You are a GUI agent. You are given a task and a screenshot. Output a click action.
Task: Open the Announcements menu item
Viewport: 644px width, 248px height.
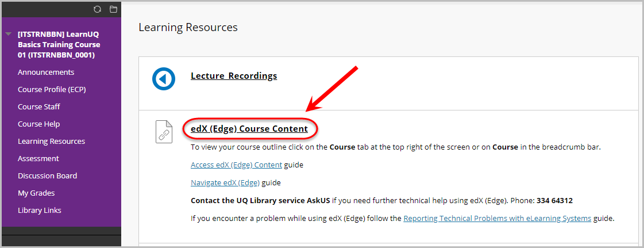coord(46,72)
